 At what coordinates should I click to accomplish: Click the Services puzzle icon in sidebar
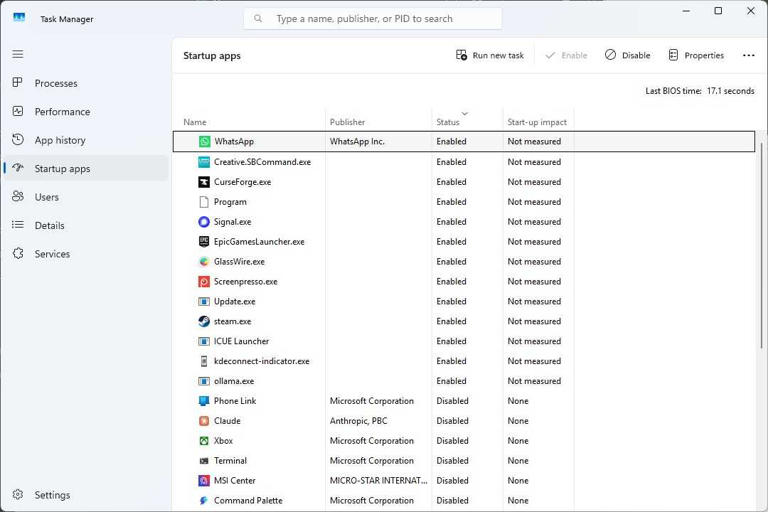coord(18,253)
